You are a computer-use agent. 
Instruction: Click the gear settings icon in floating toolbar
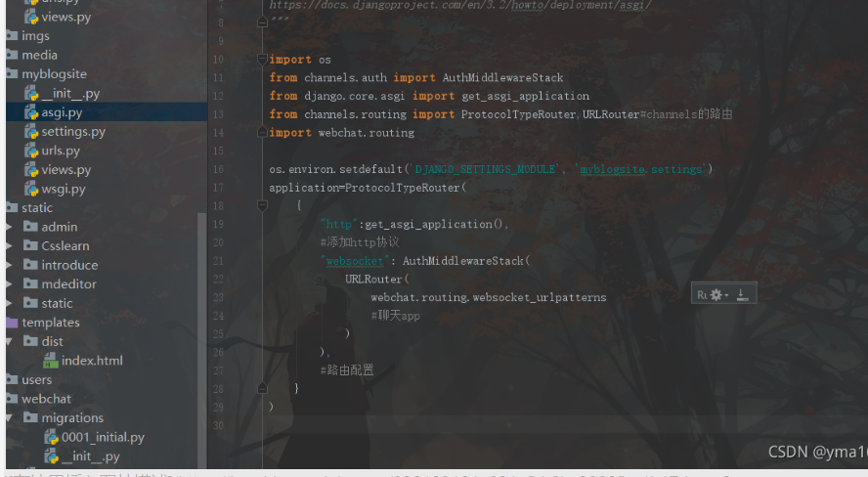pos(716,295)
